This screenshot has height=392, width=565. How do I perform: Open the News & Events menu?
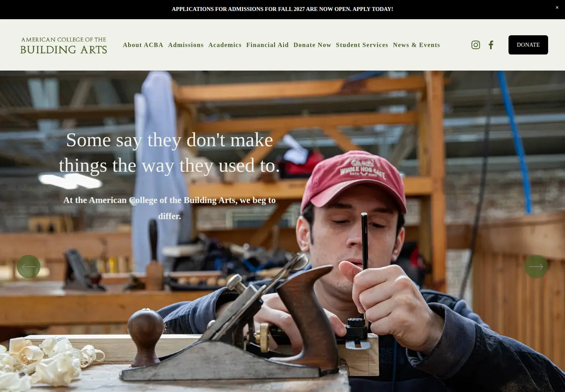416,45
